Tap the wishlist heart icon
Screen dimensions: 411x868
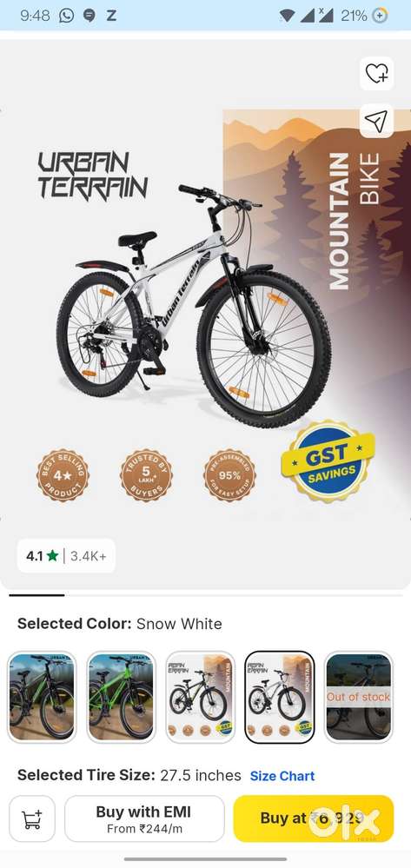coord(376,73)
